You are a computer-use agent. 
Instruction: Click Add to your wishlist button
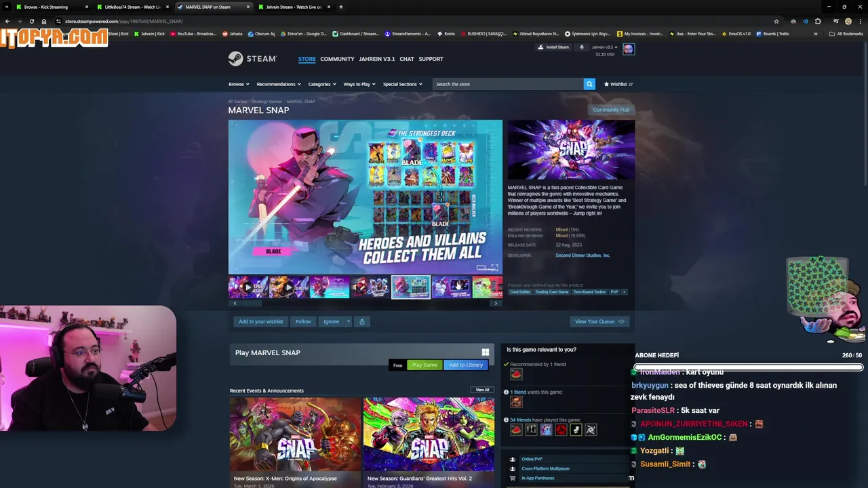pyautogui.click(x=260, y=321)
